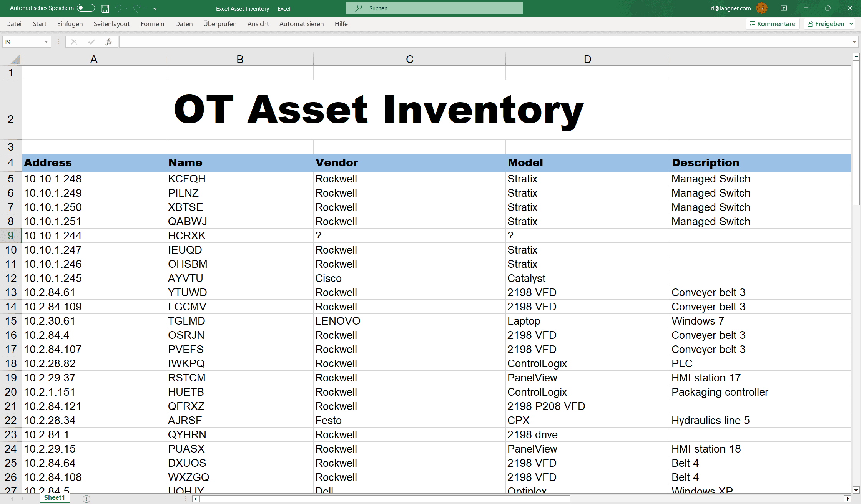Click the vertical scrollbar down arrow
The width and height of the screenshot is (861, 504).
(856, 490)
